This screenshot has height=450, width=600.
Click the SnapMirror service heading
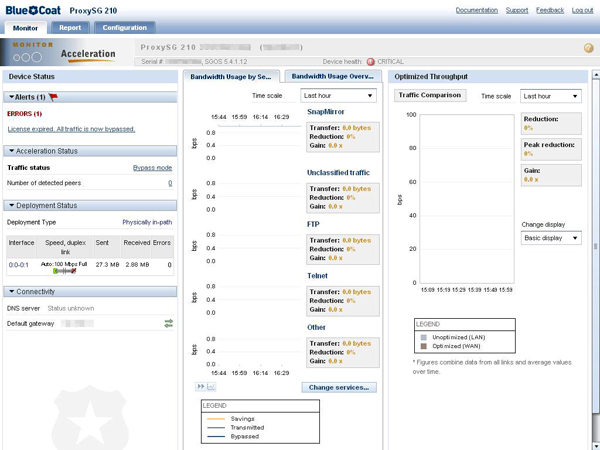pyautogui.click(x=326, y=112)
